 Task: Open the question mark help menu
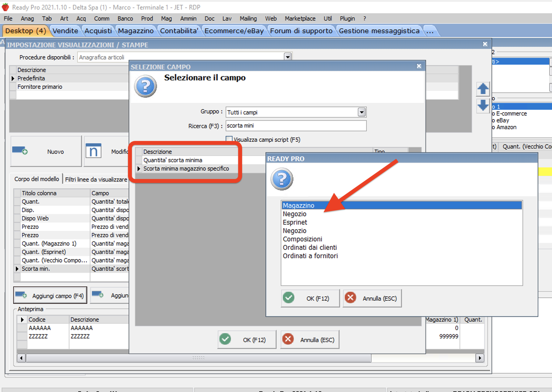coord(365,19)
